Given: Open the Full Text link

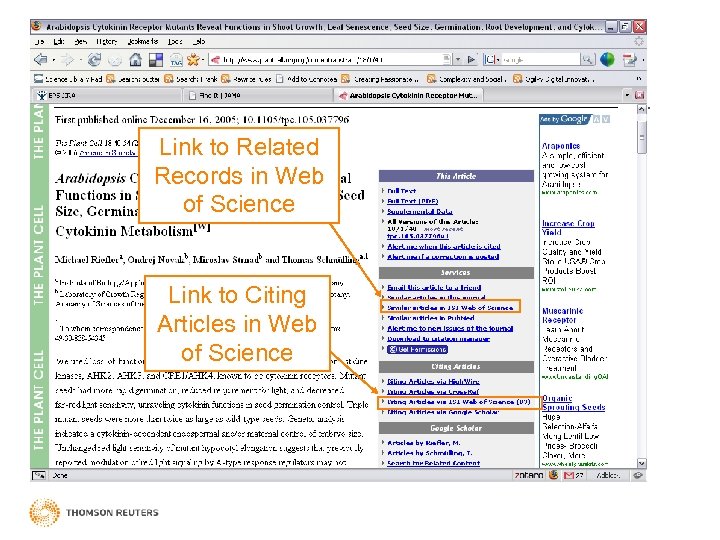Looking at the screenshot, I should click(401, 191).
